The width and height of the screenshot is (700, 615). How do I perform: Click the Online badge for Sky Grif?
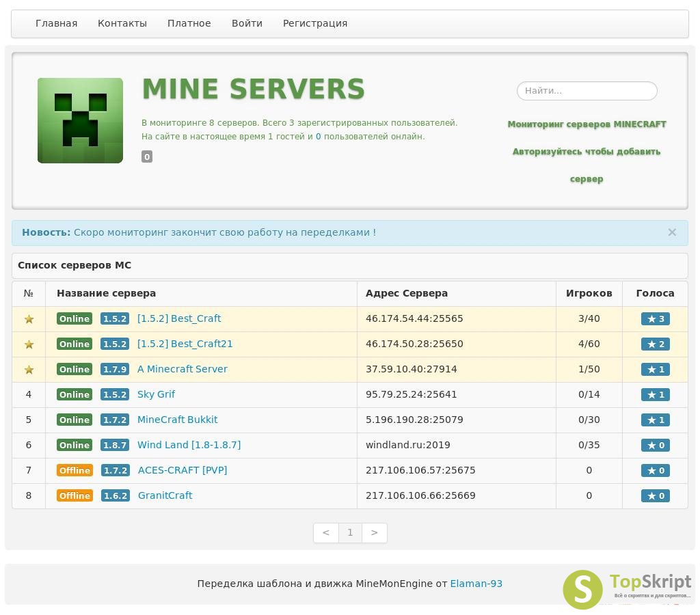point(75,394)
